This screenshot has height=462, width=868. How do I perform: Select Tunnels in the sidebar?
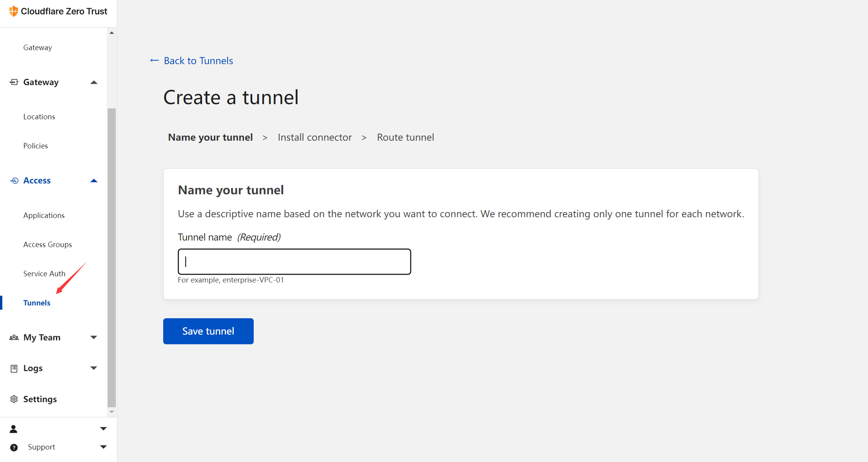37,303
